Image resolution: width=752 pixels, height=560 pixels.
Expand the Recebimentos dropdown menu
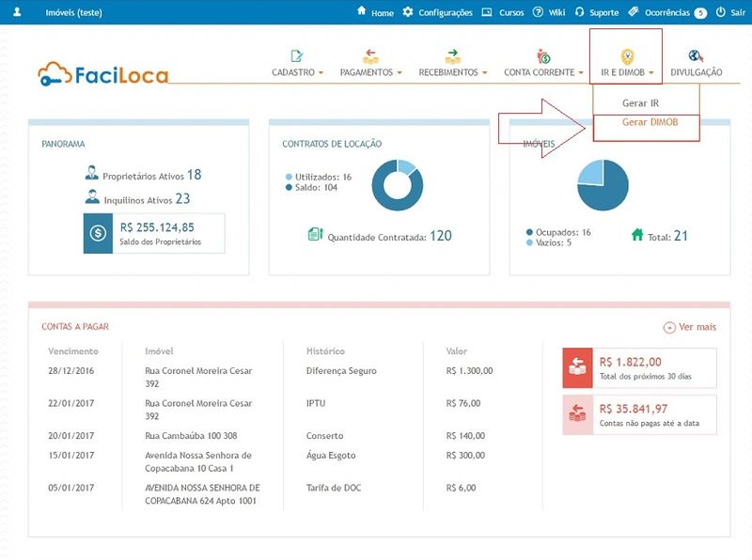[x=453, y=71]
